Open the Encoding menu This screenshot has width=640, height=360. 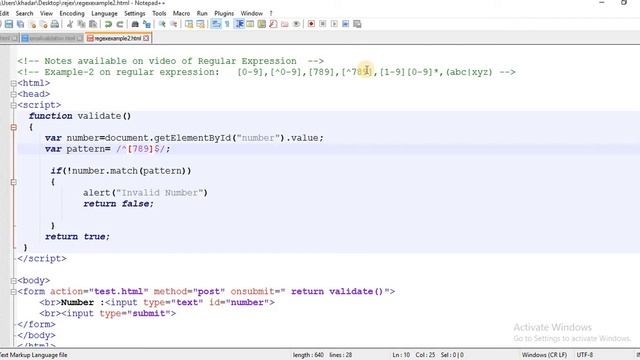click(x=72, y=13)
